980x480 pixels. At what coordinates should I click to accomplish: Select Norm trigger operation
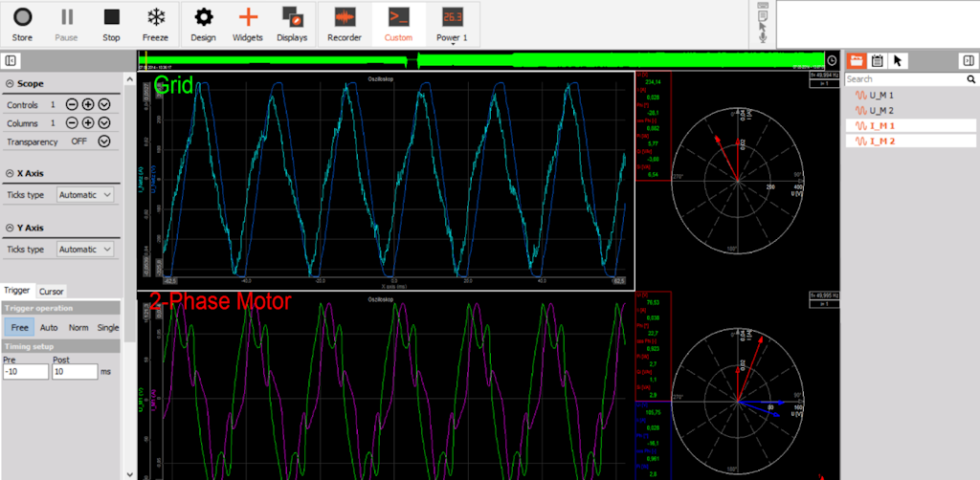[x=78, y=327]
